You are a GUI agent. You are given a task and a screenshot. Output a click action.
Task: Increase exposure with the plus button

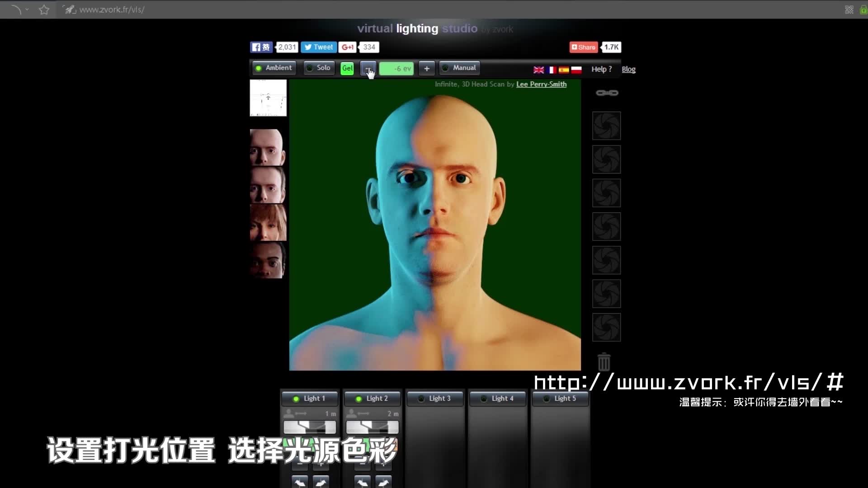click(427, 69)
